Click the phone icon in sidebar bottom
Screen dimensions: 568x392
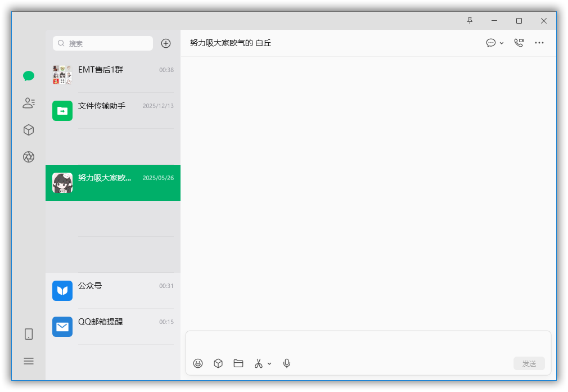(29, 334)
